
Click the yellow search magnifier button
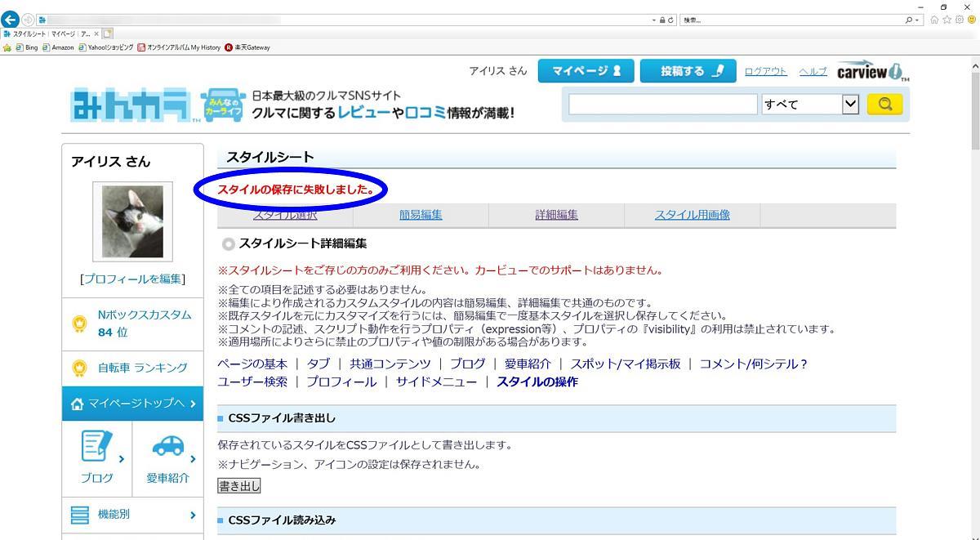pyautogui.click(x=884, y=105)
